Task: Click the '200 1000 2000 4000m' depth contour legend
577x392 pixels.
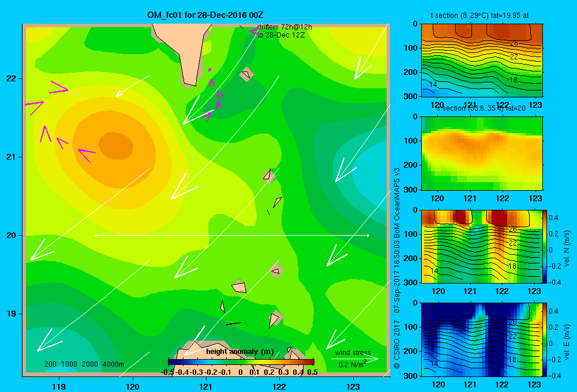Action: coord(84,364)
